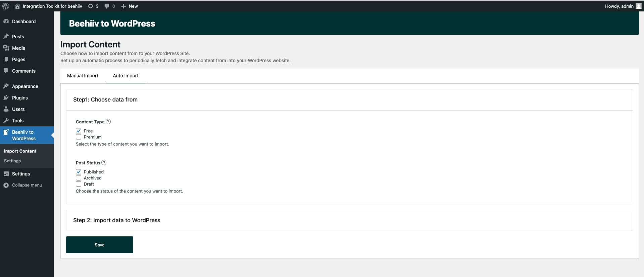The image size is (644, 277).
Task: Uncheck the Free content type checkbox
Action: [x=79, y=131]
